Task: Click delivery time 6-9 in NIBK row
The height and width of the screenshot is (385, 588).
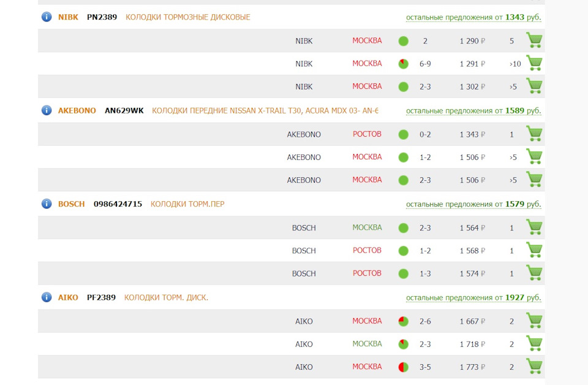Action: pyautogui.click(x=425, y=64)
